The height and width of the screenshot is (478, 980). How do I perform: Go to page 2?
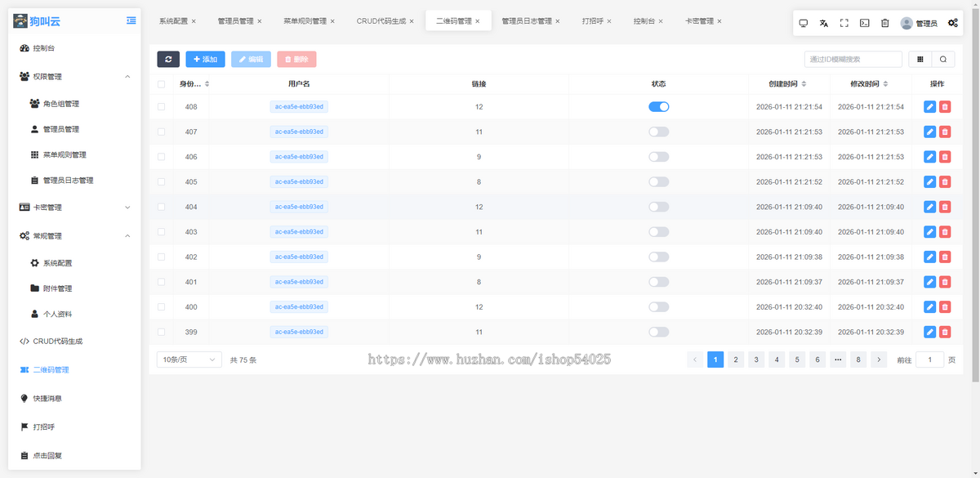click(736, 360)
